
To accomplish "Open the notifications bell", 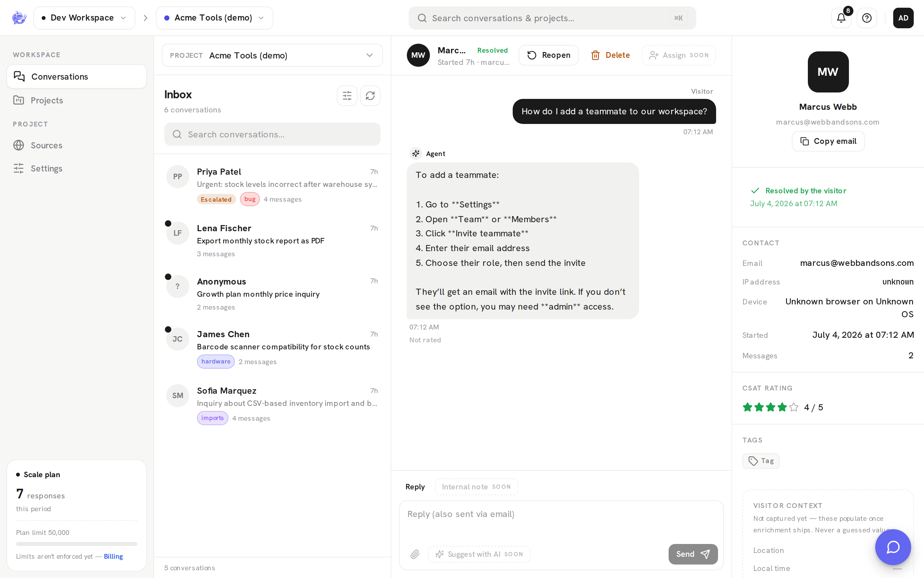I will pyautogui.click(x=841, y=18).
